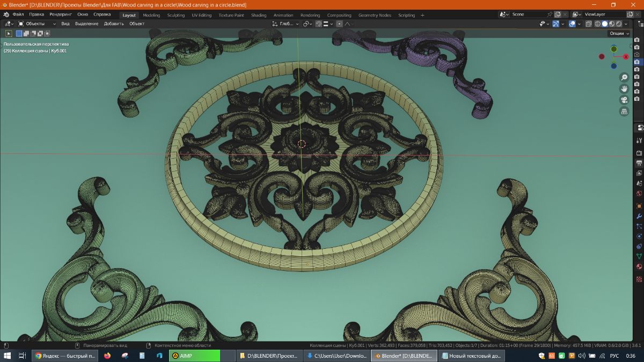The width and height of the screenshot is (644, 362).
Task: Click the zoom view magnifier icon
Action: 624,78
